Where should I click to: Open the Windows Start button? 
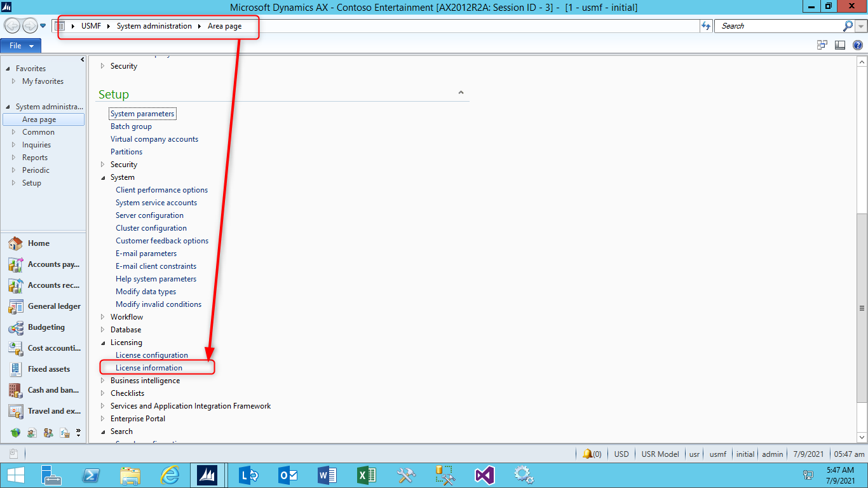[x=15, y=475]
